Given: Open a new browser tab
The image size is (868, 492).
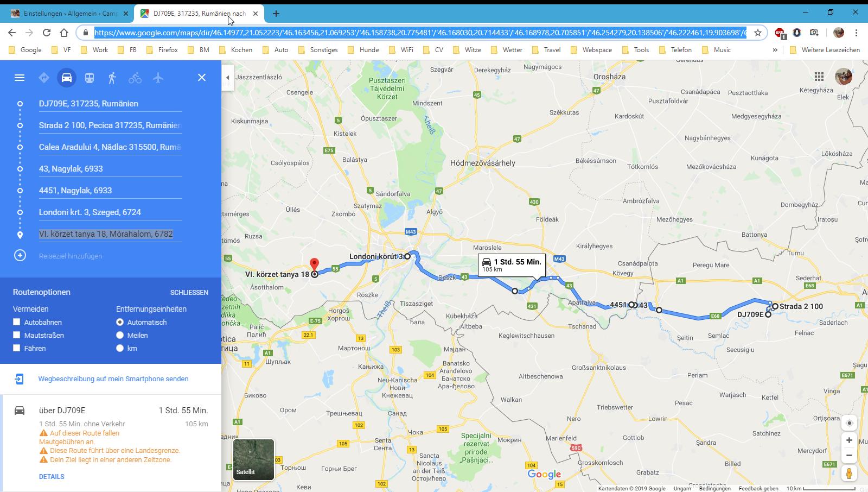Looking at the screenshot, I should tap(276, 14).
